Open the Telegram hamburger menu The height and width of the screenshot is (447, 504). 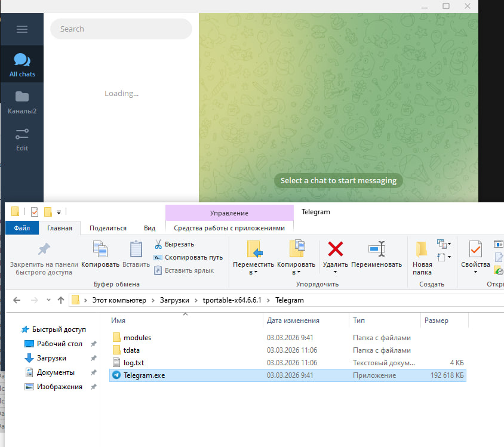[x=22, y=29]
